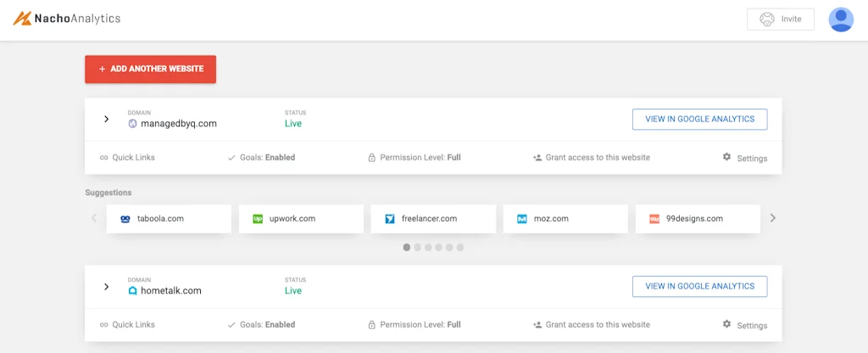
Task: Click the hometalk.com house favicon
Action: (x=132, y=291)
